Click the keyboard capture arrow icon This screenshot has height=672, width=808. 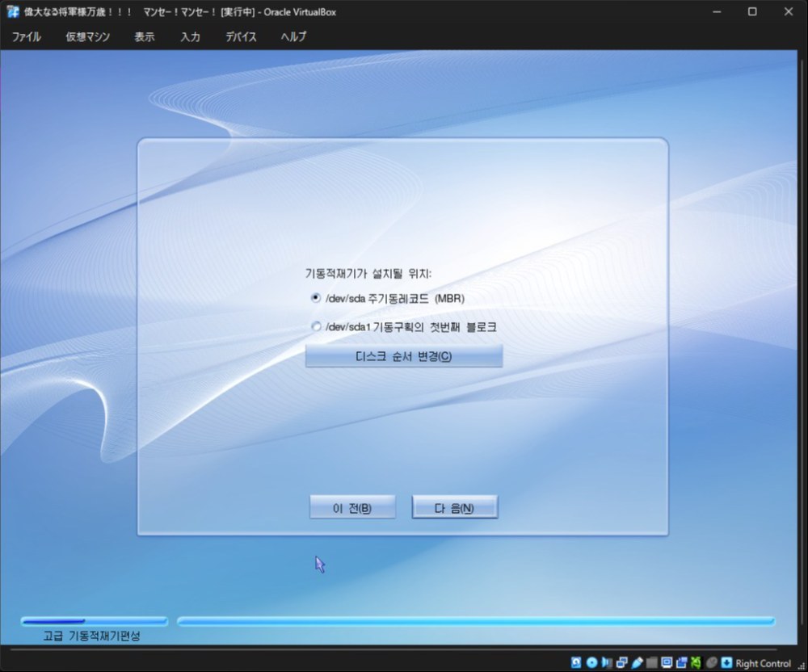click(x=726, y=662)
